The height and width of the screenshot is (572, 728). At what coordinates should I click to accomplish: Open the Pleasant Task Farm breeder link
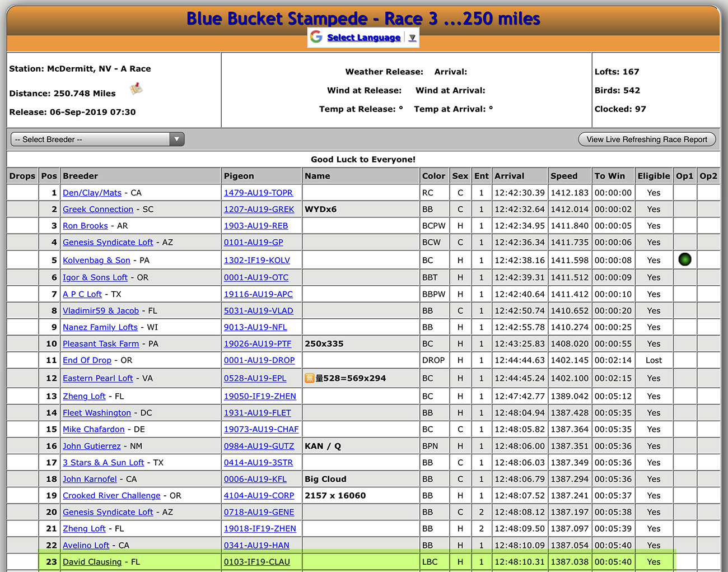(x=101, y=344)
